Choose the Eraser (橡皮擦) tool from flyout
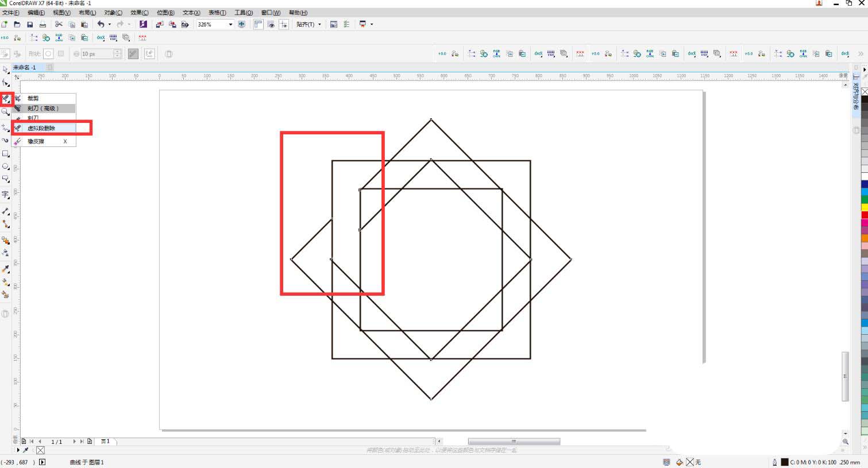 click(36, 141)
